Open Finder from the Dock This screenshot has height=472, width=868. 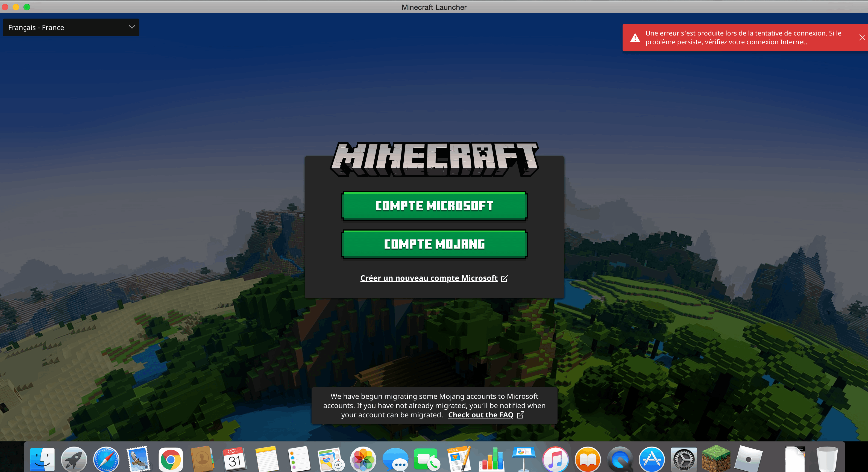click(42, 459)
